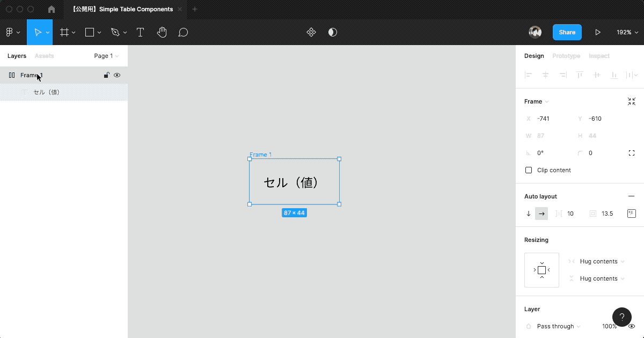Viewport: 644px width, 338px height.
Task: Click the resize to fit icon
Action: pos(631,101)
